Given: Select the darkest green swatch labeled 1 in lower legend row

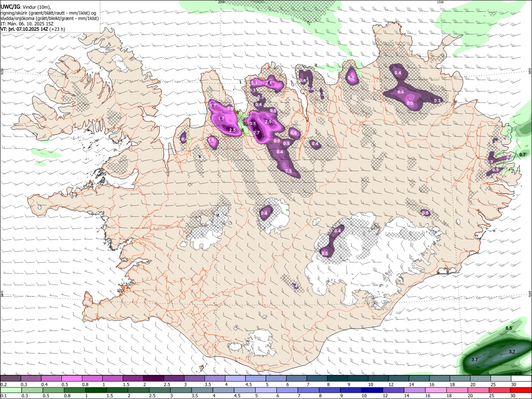Looking at the screenshot, I should (x=96, y=390).
